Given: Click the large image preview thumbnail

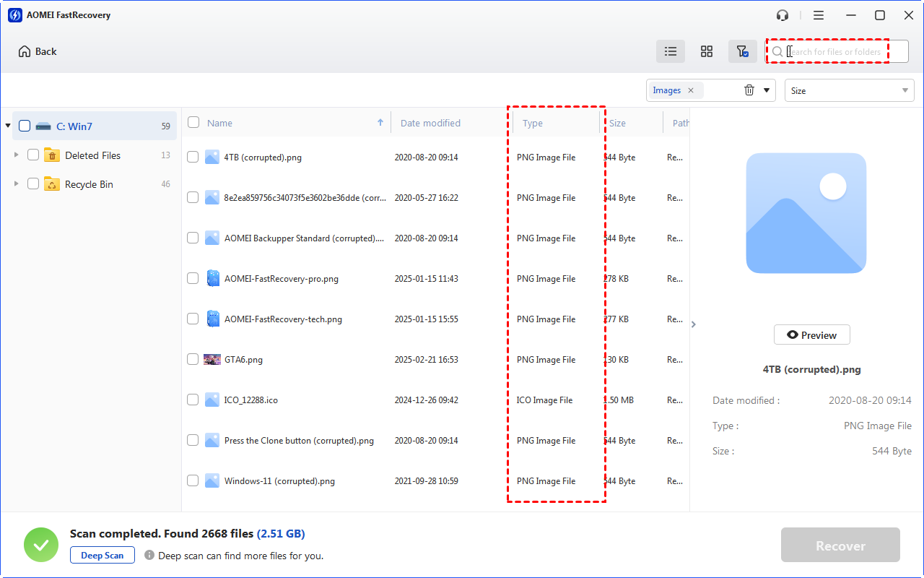Looking at the screenshot, I should (x=806, y=213).
